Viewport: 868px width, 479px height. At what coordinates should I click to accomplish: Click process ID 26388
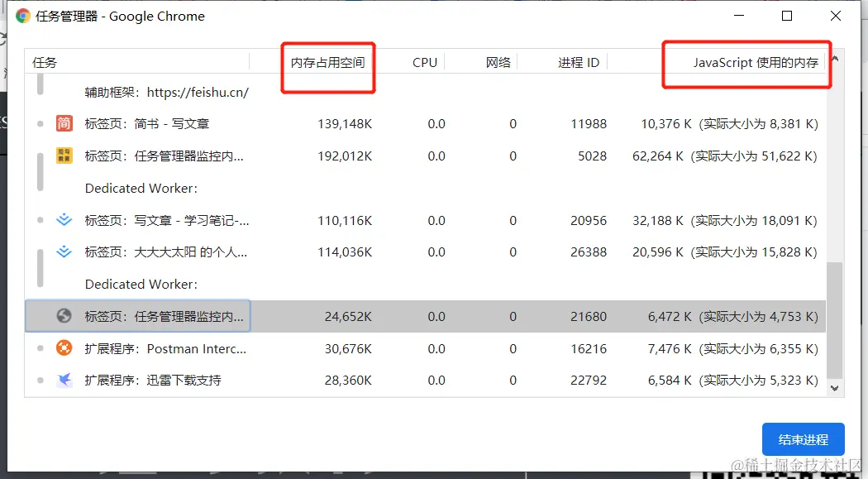click(x=589, y=252)
